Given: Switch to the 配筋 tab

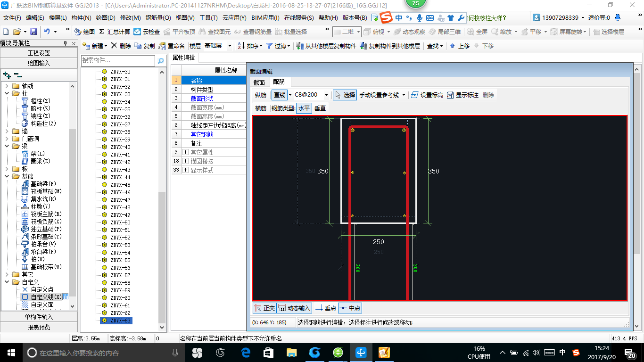Looking at the screenshot, I should pyautogui.click(x=279, y=82).
